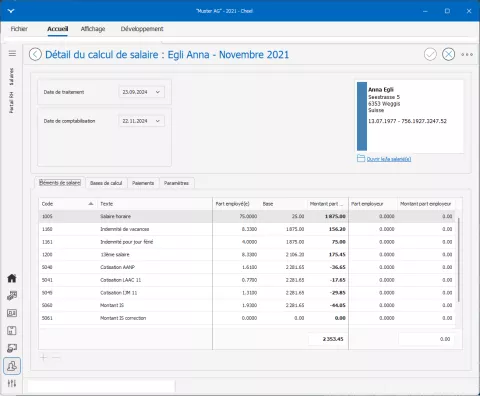Viewport: 480px width, 396px height.
Task: Open the employee card icon in sidebar
Action: 12,313
